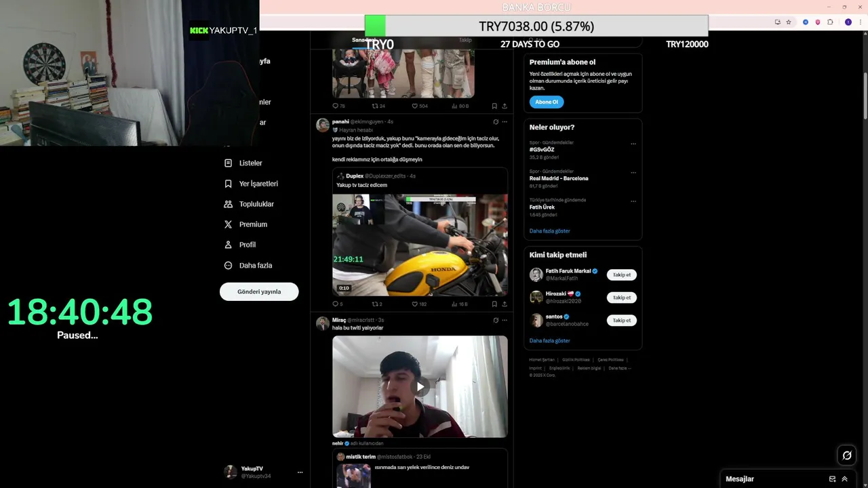The height and width of the screenshot is (488, 868).
Task: Click the Grok icon on panahi's post
Action: click(496, 122)
